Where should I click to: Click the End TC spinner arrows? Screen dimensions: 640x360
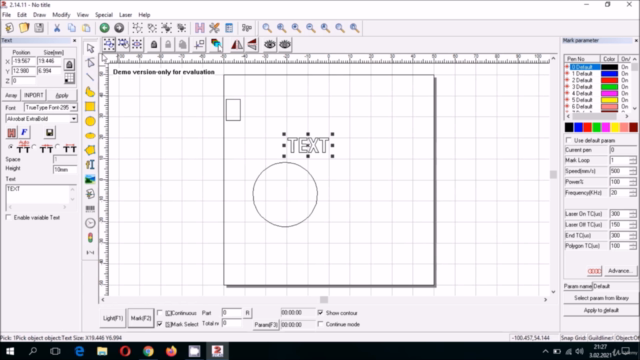pos(633,236)
